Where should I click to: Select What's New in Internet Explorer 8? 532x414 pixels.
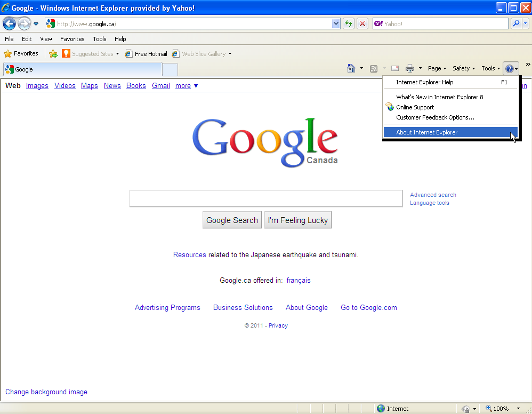(450, 97)
